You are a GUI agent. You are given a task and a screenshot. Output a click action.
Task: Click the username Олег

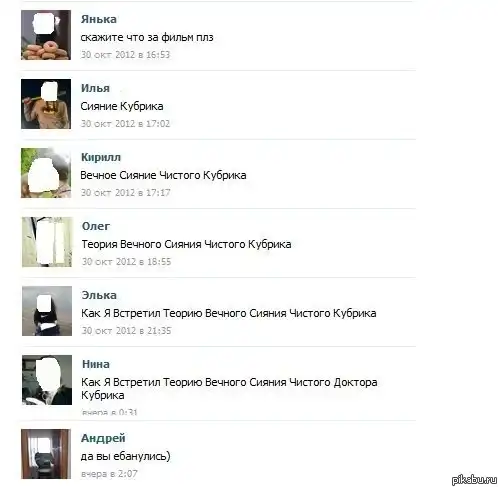96,226
